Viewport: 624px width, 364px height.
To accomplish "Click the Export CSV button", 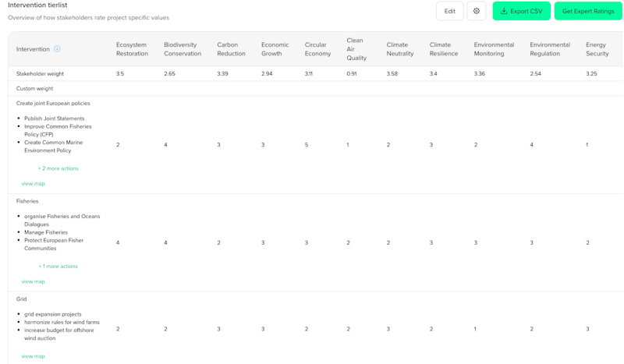I will click(x=521, y=11).
